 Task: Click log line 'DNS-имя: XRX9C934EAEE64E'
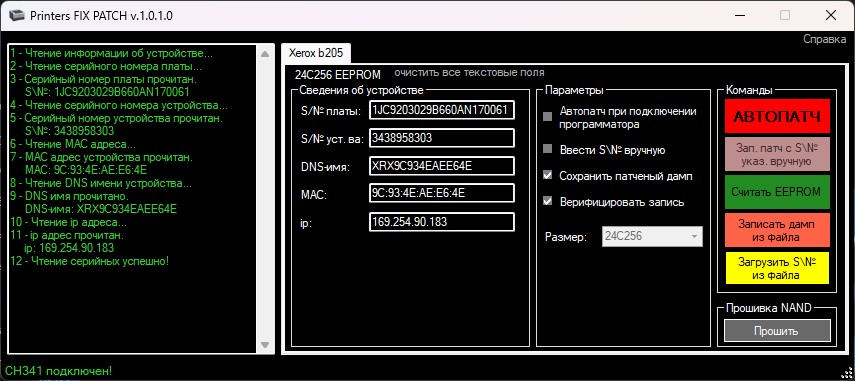(101, 209)
